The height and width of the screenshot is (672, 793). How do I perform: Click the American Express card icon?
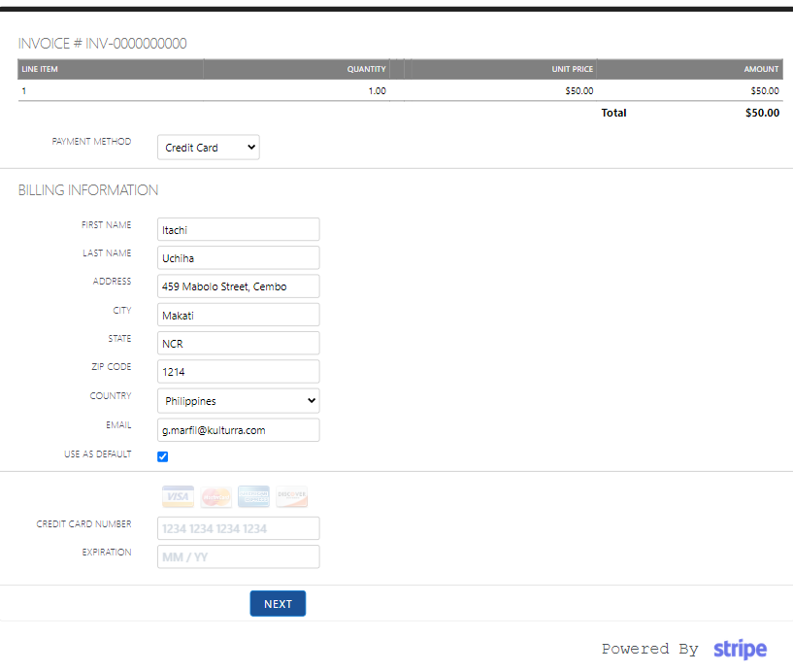253,497
